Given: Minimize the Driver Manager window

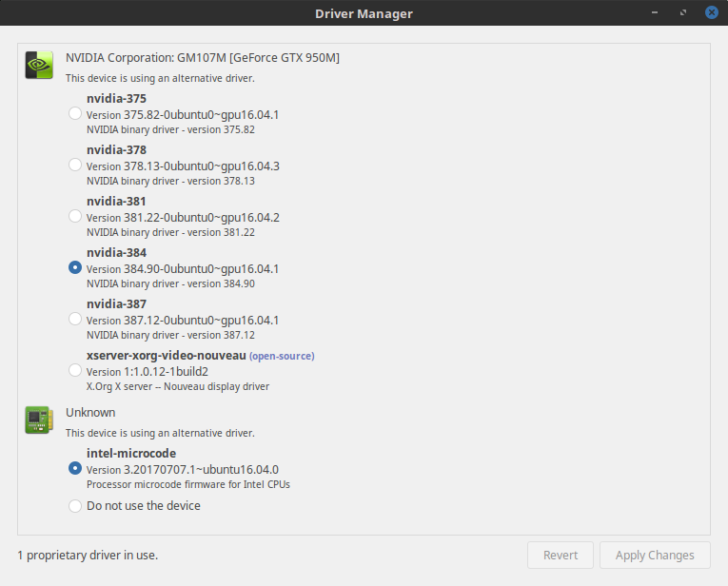Looking at the screenshot, I should (x=655, y=12).
